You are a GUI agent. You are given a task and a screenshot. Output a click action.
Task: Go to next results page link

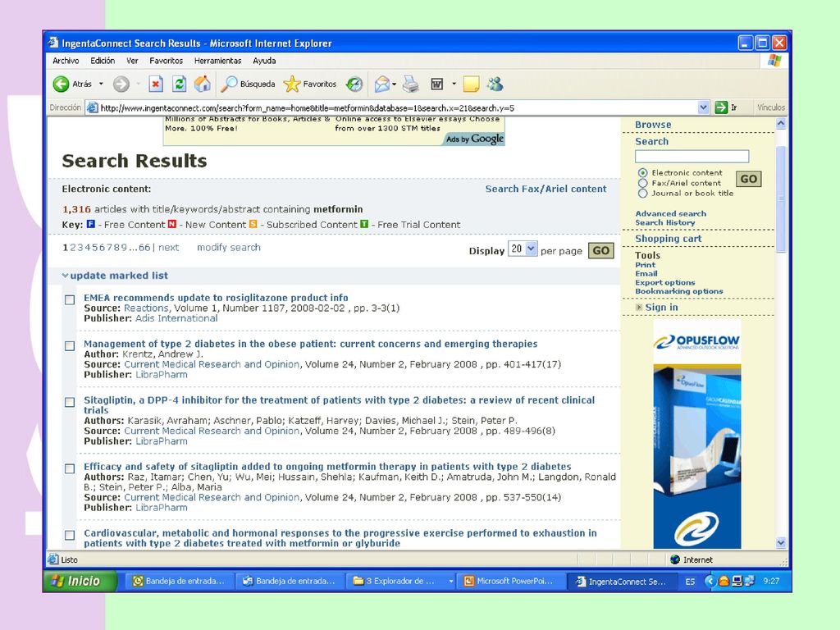point(169,248)
